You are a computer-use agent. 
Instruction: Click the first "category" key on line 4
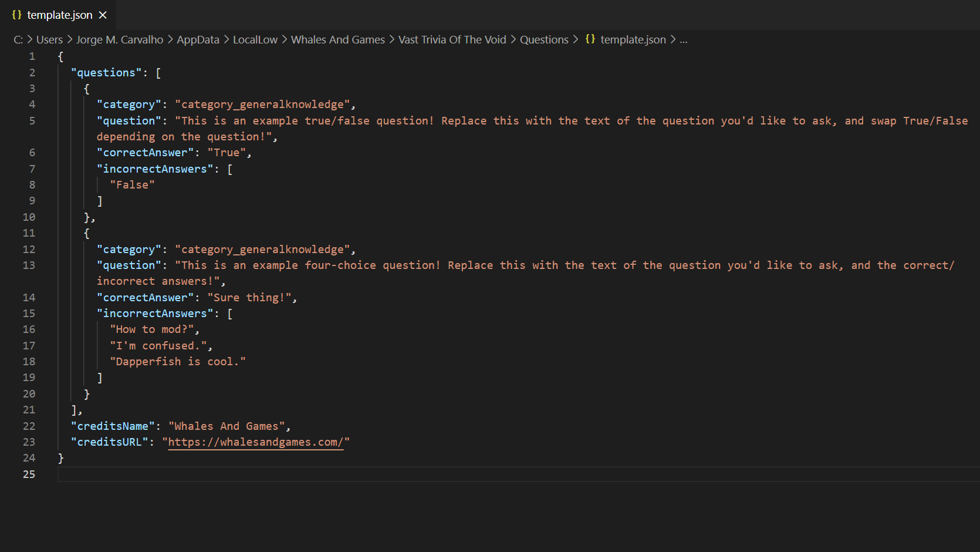(x=129, y=105)
